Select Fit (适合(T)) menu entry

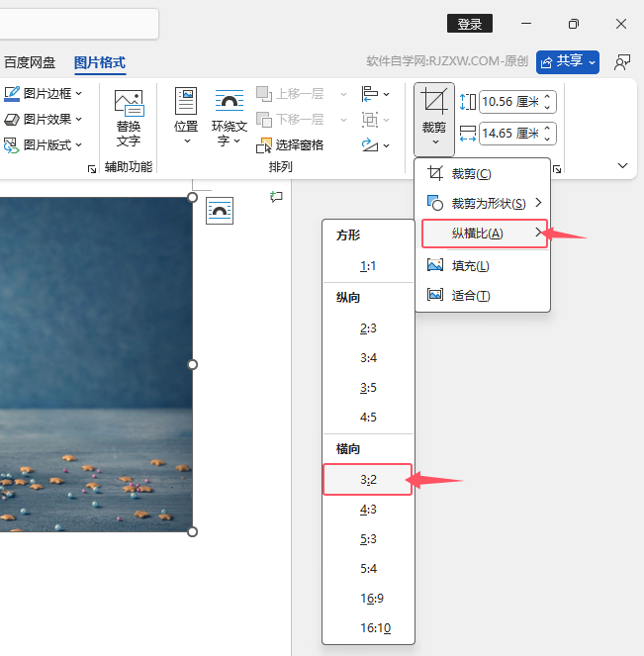pyautogui.click(x=482, y=296)
